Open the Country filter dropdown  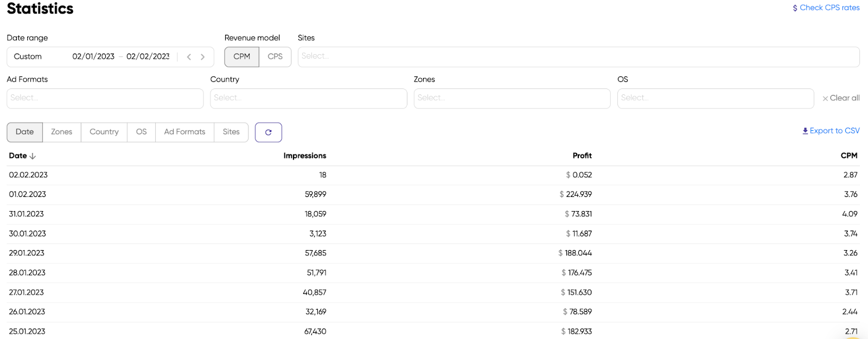click(x=308, y=98)
